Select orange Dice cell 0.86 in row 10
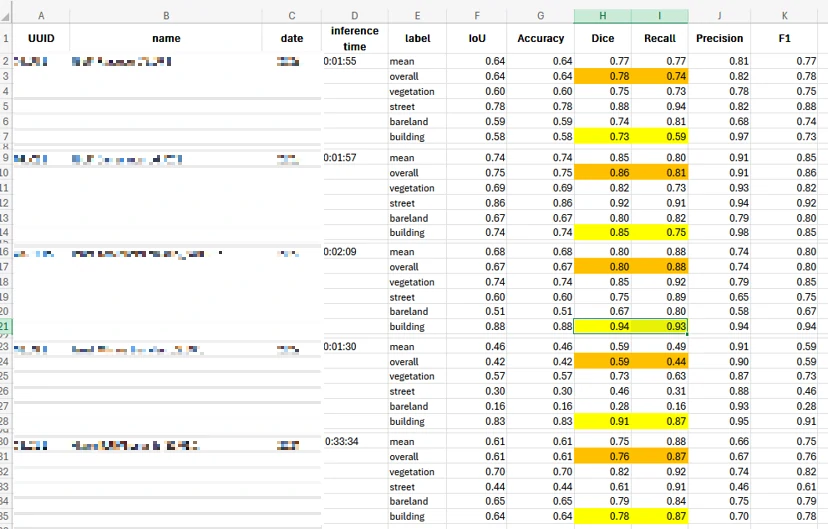 (603, 173)
